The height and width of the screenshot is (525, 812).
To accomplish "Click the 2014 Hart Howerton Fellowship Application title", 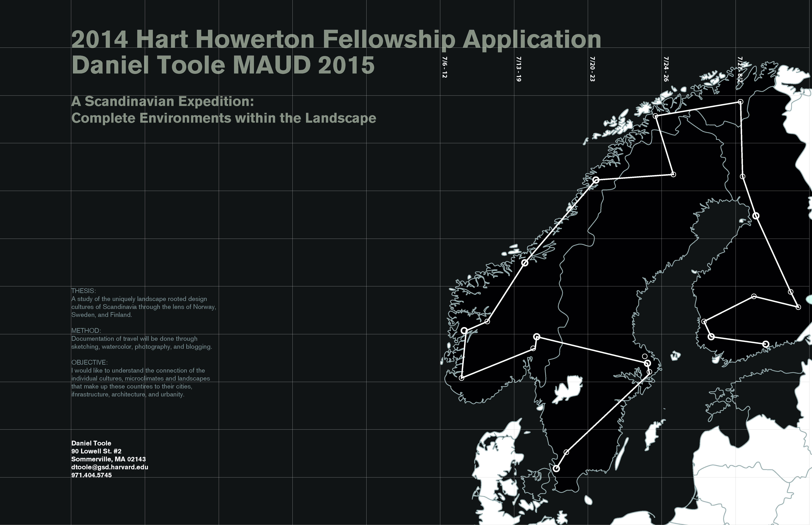I will click(336, 40).
